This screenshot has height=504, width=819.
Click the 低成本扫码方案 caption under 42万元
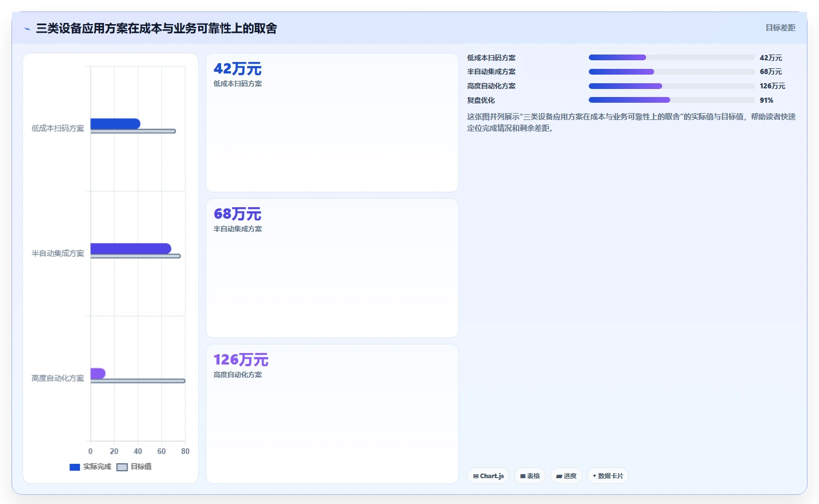click(238, 84)
